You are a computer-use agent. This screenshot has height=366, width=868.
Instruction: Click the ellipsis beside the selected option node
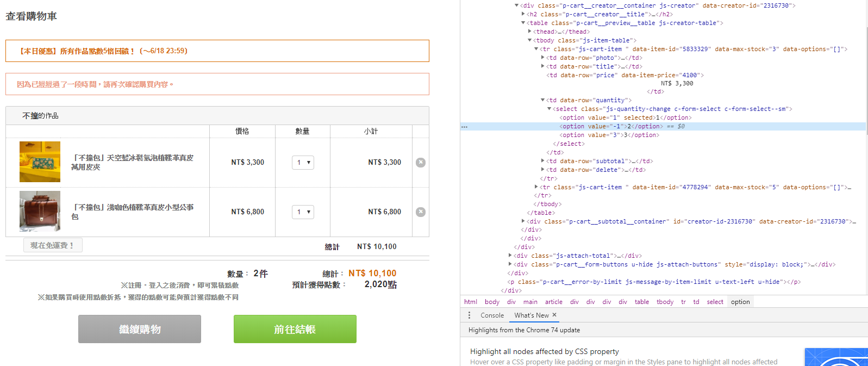(464, 127)
